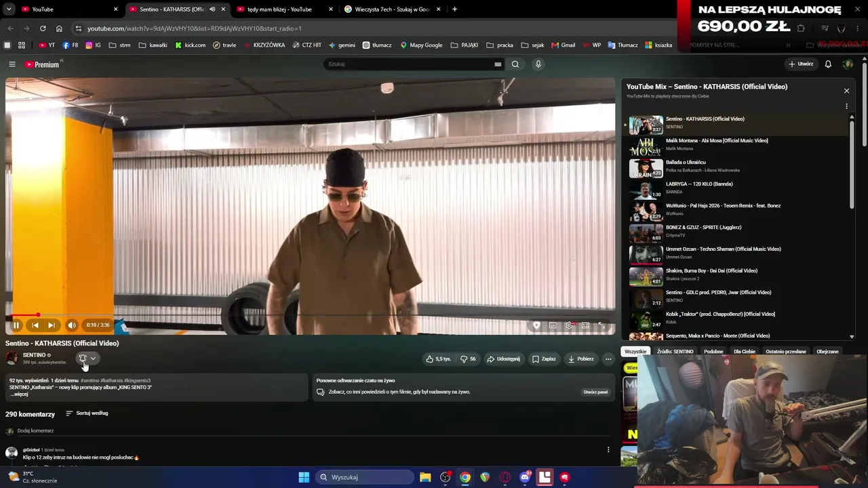This screenshot has height=488, width=868.
Task: Click the address bar URL
Action: click(195, 28)
